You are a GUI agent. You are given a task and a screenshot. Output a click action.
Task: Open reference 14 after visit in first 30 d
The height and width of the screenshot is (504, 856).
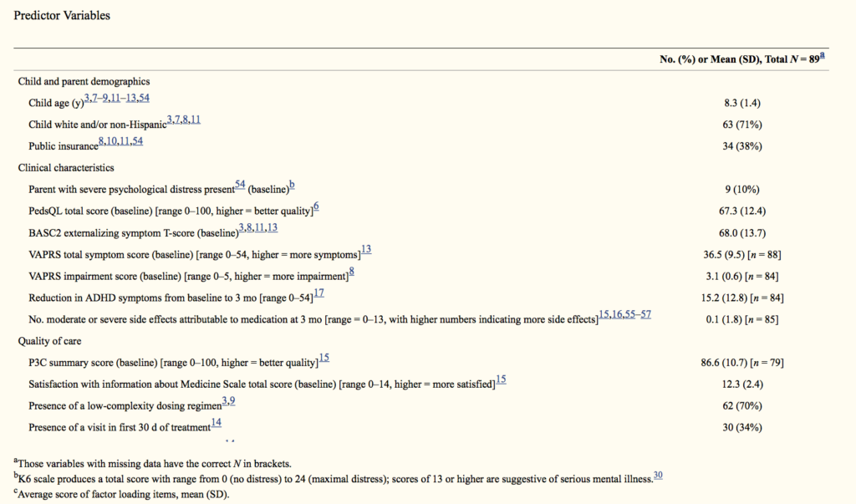(x=217, y=422)
